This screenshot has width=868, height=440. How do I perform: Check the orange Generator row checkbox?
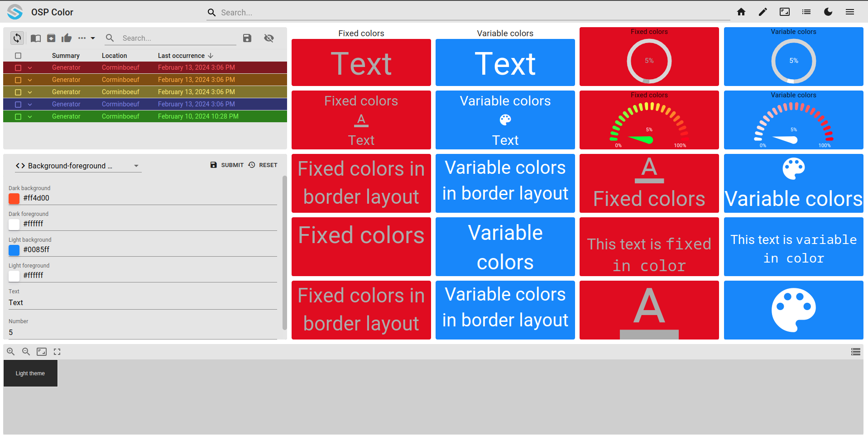tap(18, 80)
